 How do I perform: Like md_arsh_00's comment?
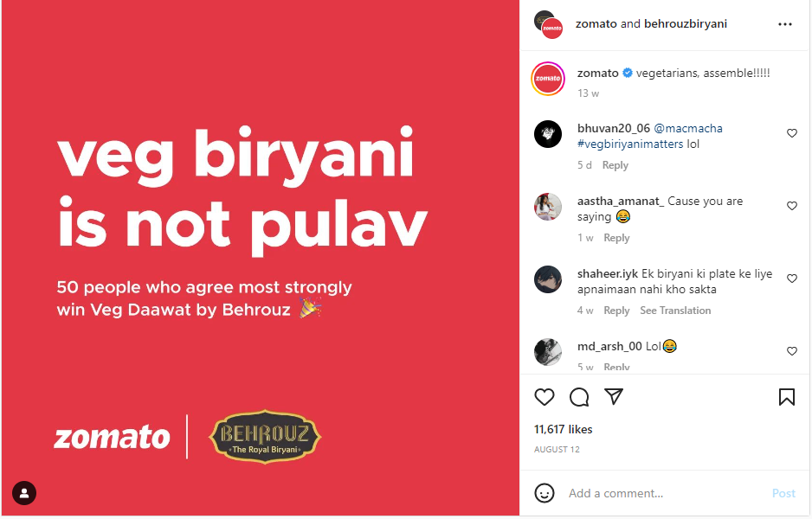792,351
